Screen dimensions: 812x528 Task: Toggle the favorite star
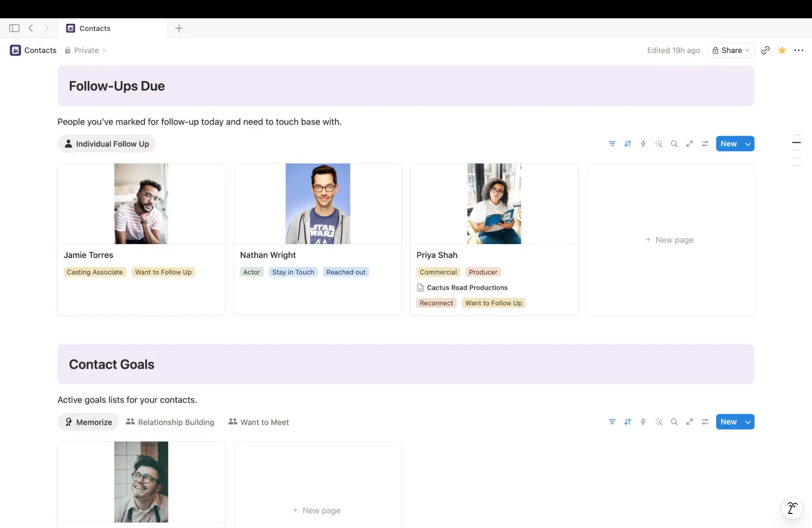pyautogui.click(x=782, y=50)
